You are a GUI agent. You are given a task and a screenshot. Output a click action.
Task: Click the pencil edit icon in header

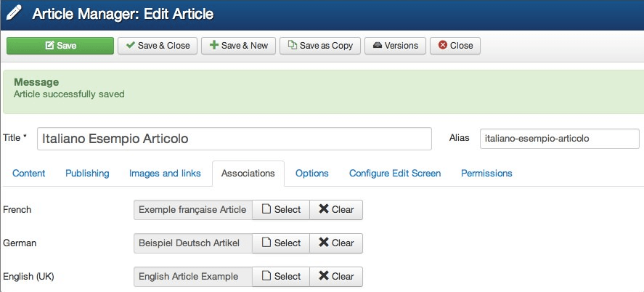(14, 15)
